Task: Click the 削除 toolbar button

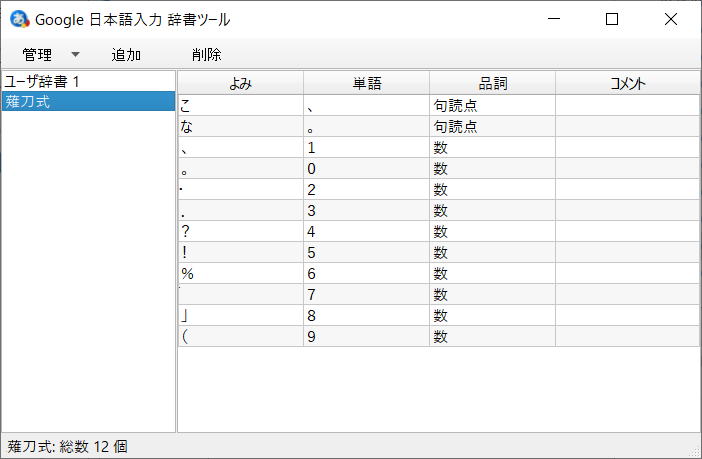Action: pos(206,55)
